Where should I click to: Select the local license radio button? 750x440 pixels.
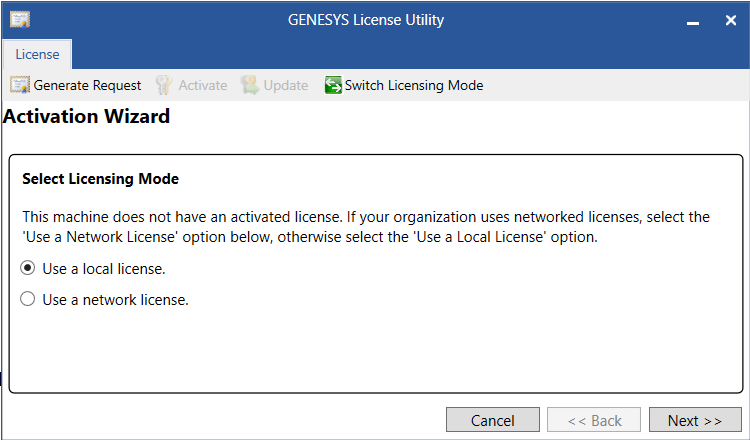28,268
